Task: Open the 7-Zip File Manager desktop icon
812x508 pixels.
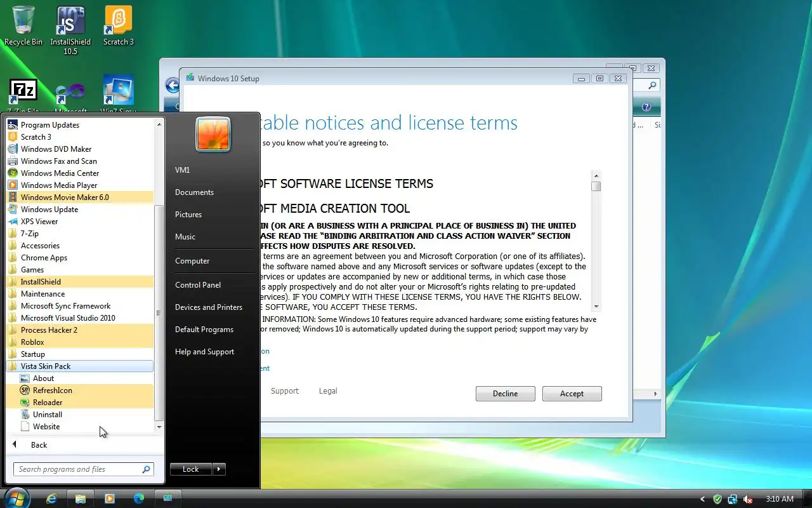Action: tap(23, 95)
